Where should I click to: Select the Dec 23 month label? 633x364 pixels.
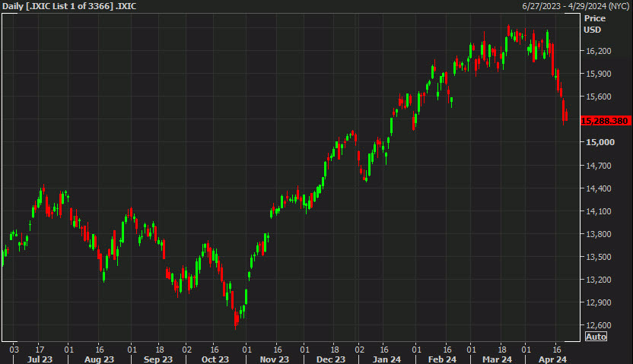pyautogui.click(x=331, y=359)
